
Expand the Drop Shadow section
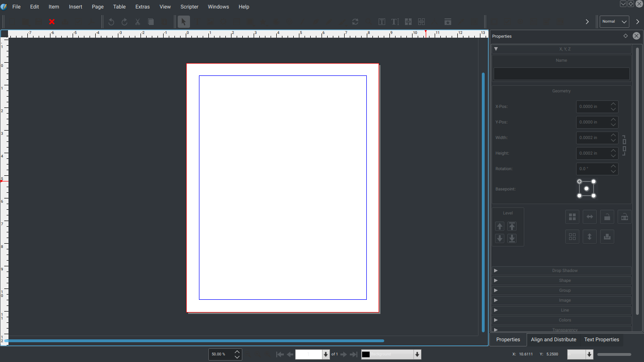pos(561,271)
